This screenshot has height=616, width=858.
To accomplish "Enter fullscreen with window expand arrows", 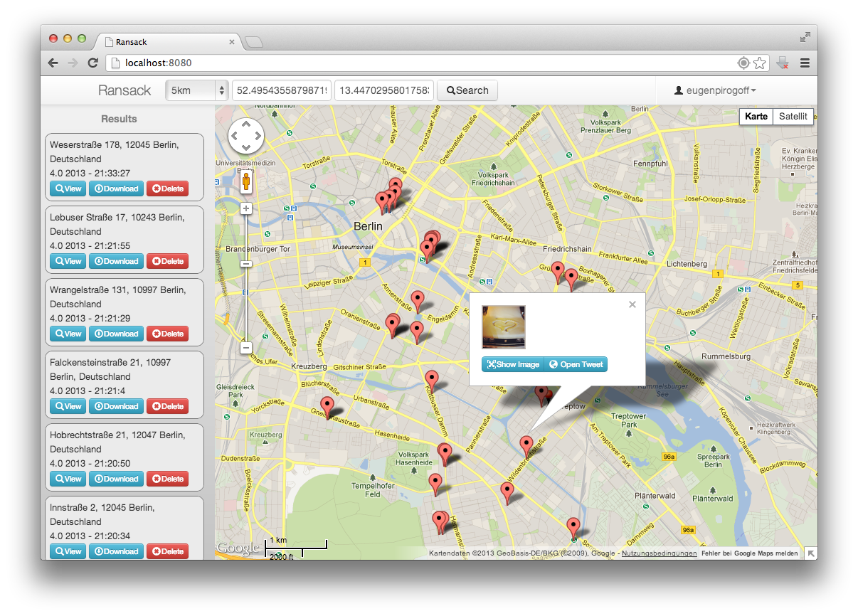I will point(805,37).
